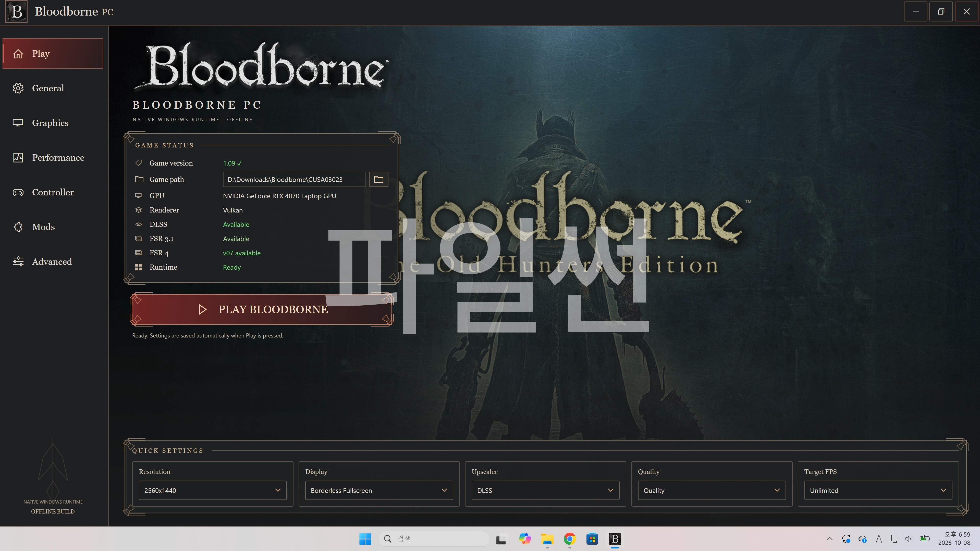
Task: Click the Runtime grid icon
Action: [139, 267]
